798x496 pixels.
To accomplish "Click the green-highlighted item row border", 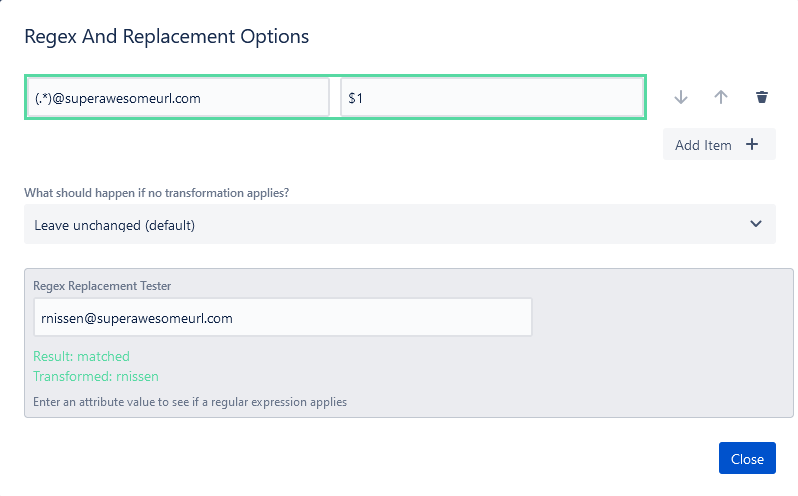I will pyautogui.click(x=335, y=75).
